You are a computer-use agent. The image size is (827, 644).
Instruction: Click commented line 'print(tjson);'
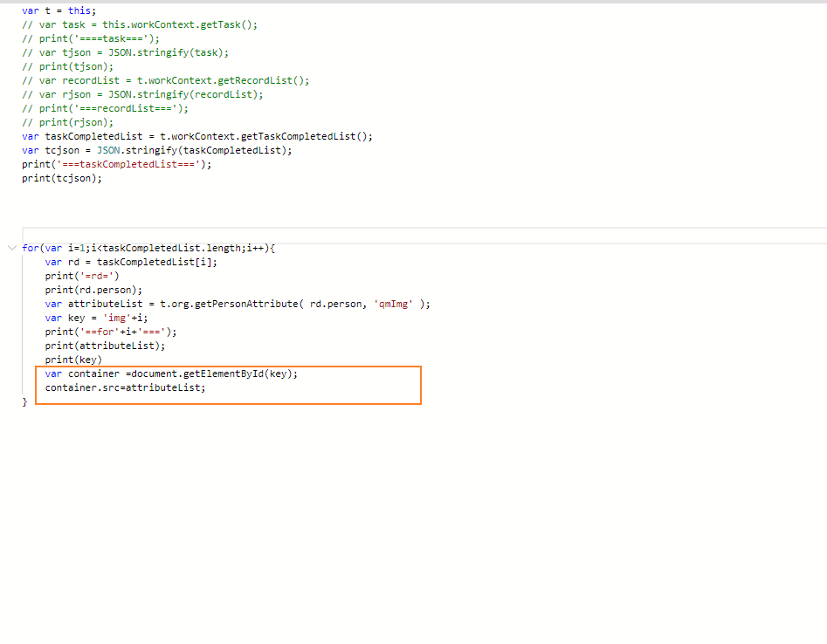coord(67,66)
